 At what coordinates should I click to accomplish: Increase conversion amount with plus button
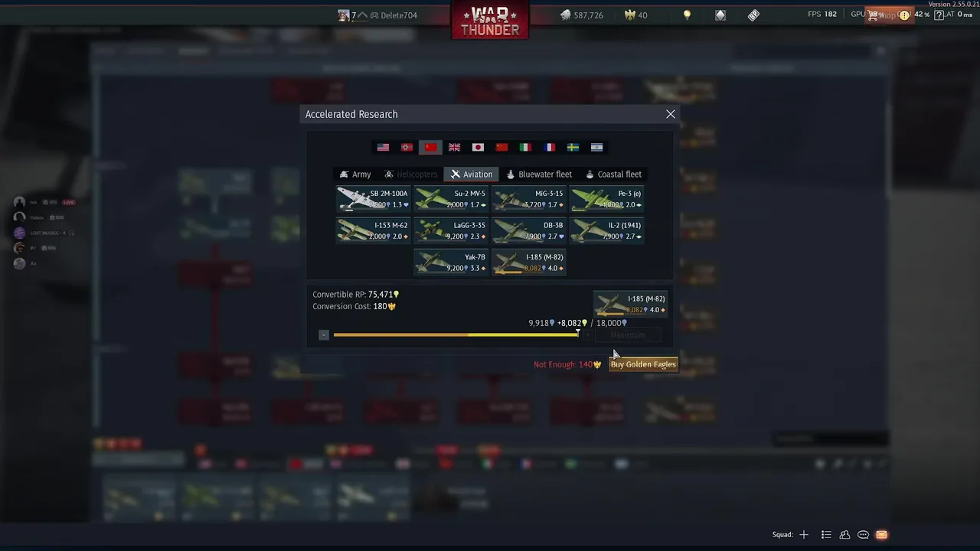click(587, 334)
